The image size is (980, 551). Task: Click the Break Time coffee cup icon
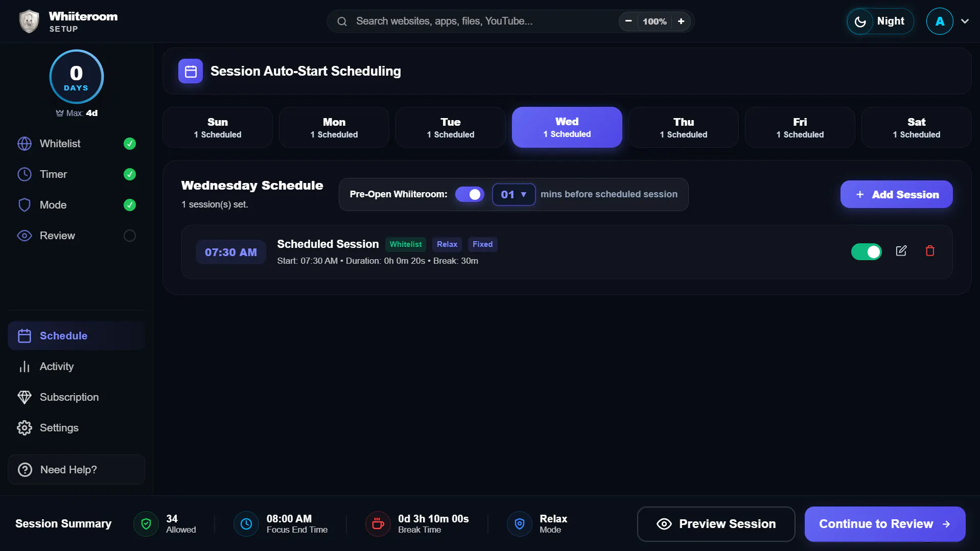[x=378, y=524]
